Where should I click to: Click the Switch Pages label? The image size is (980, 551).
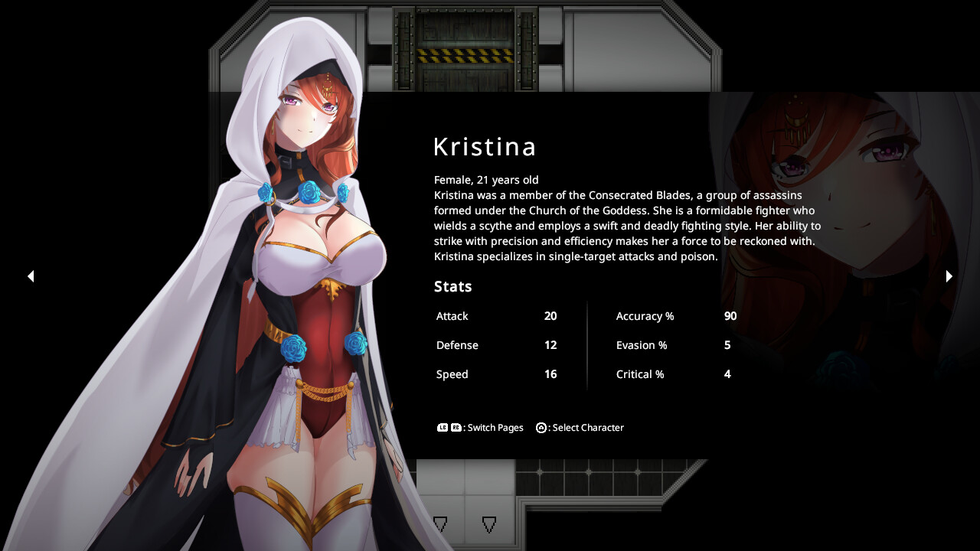tap(495, 428)
